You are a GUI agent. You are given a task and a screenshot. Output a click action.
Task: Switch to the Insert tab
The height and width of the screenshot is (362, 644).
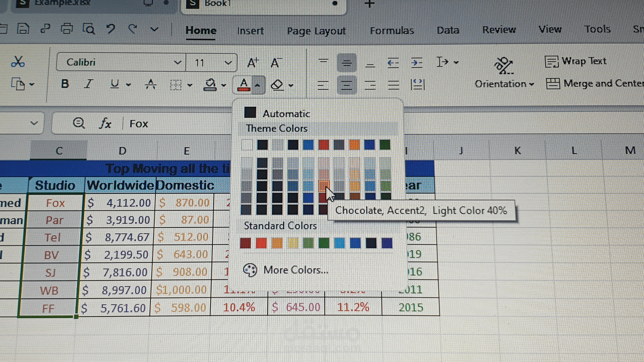tap(250, 31)
